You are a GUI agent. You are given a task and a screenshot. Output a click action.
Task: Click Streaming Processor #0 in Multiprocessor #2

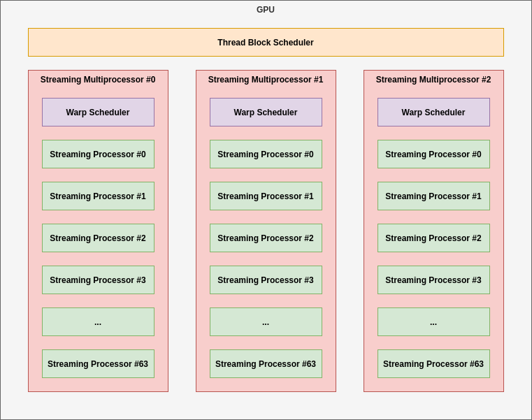pyautogui.click(x=433, y=154)
